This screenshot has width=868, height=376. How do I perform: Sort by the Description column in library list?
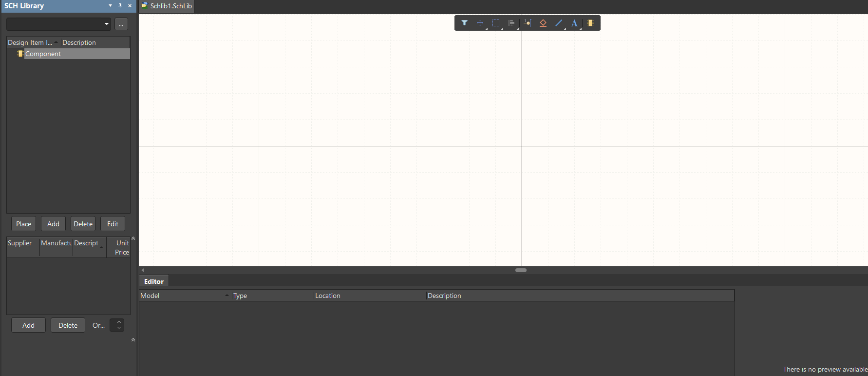click(95, 42)
